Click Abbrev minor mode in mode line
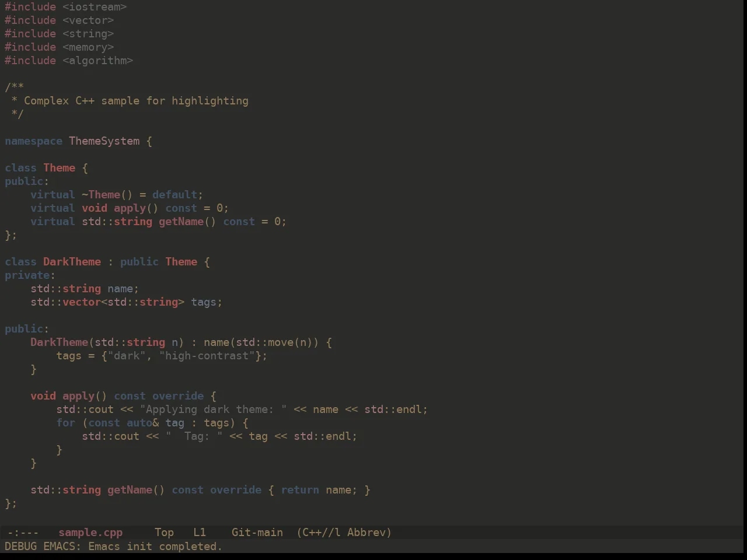This screenshot has height=560, width=747. click(369, 533)
